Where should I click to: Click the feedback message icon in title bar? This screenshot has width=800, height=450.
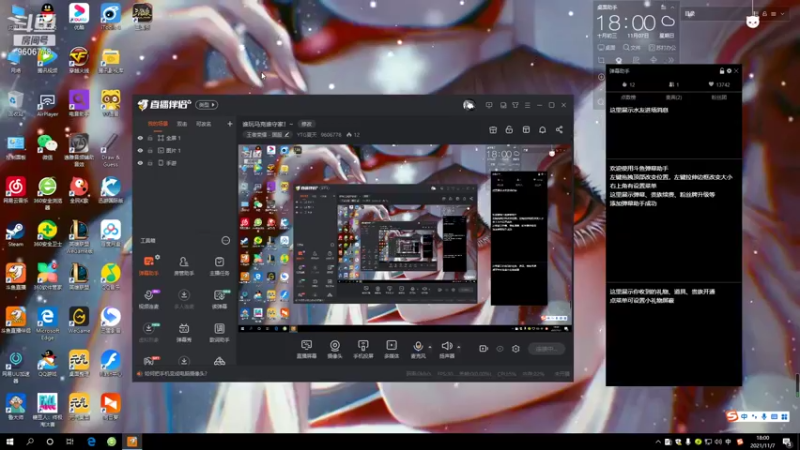click(x=489, y=105)
